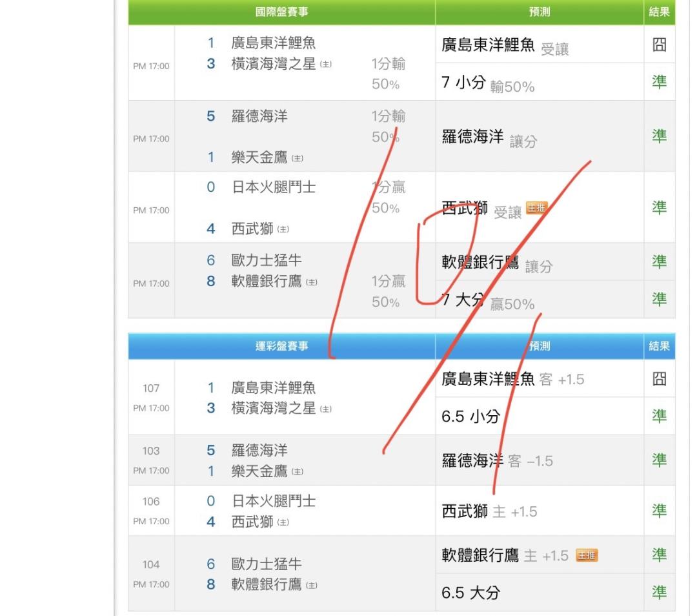Image resolution: width=697 pixels, height=616 pixels.
Task: Click the 囧 result for 廣島東洋鯉魚 客 +1.5
Action: (x=659, y=379)
